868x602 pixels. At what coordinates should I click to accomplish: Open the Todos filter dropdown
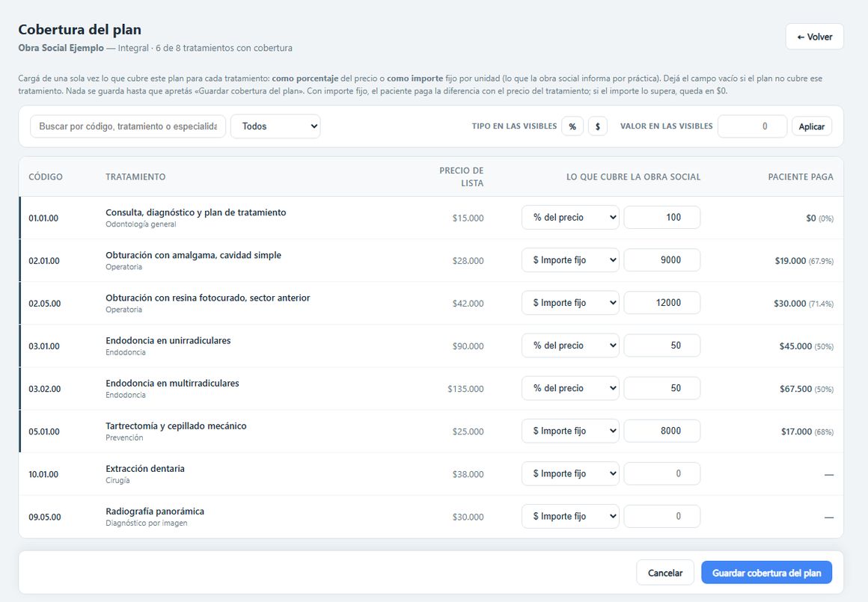point(275,126)
